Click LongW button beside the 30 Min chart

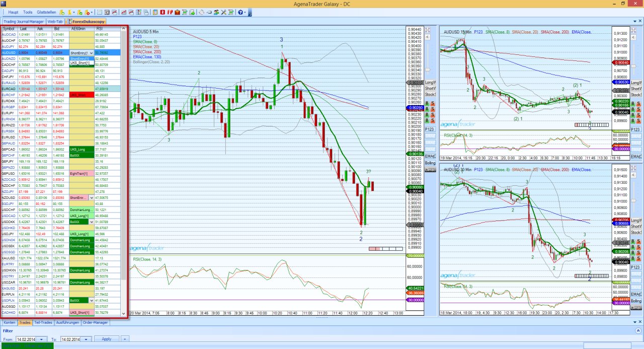coord(636,220)
